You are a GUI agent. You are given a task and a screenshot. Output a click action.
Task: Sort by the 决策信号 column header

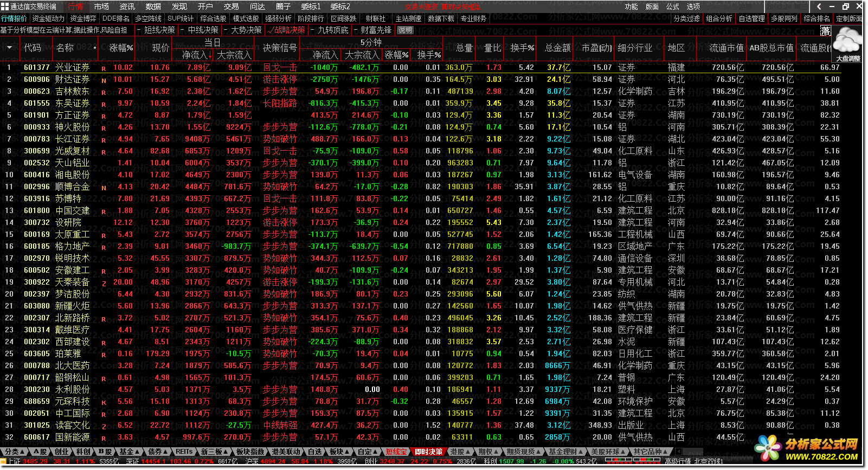(x=280, y=48)
